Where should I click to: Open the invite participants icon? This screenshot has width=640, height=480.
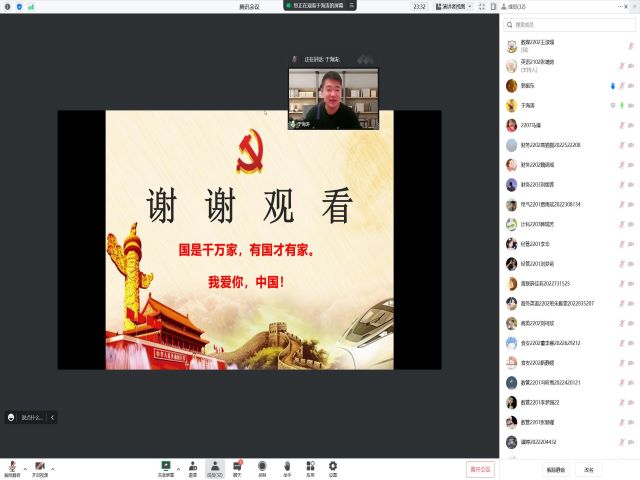point(193,469)
